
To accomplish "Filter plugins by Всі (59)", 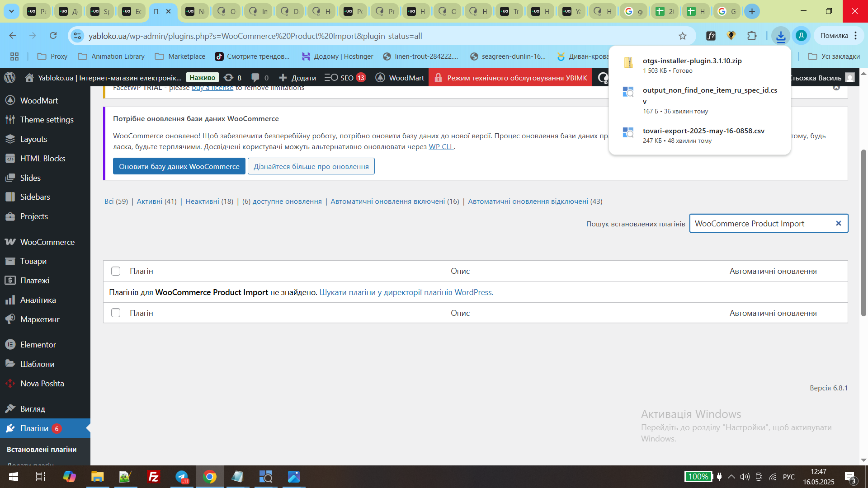I will click(x=116, y=202).
